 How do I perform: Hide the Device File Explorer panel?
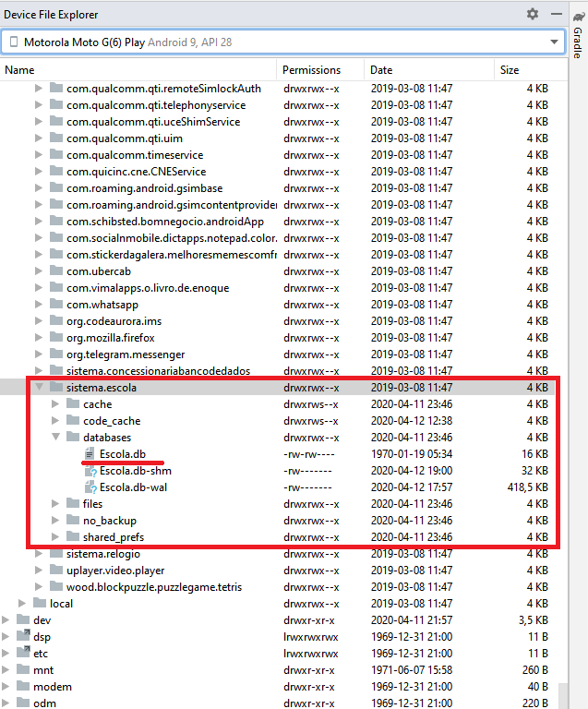click(557, 15)
